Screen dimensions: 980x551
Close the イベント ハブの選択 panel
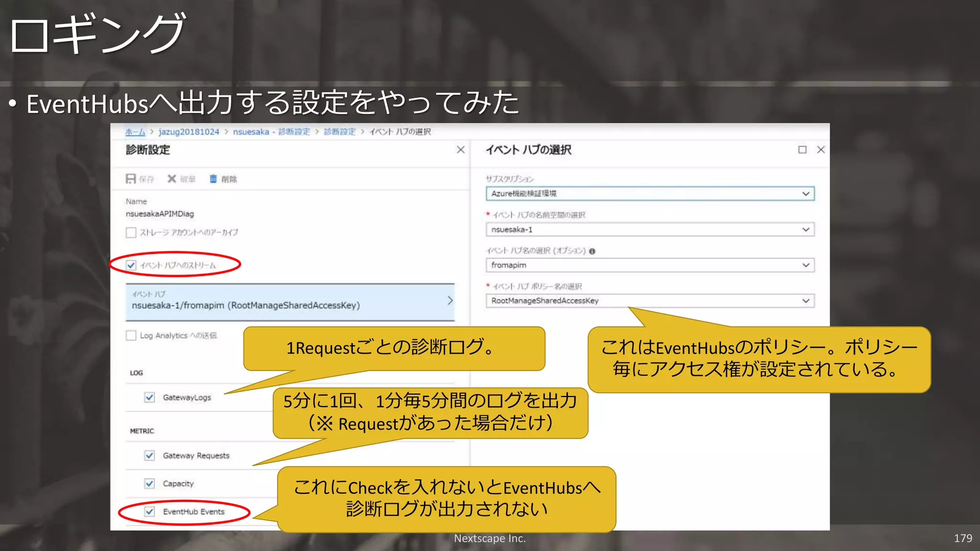pyautogui.click(x=821, y=150)
